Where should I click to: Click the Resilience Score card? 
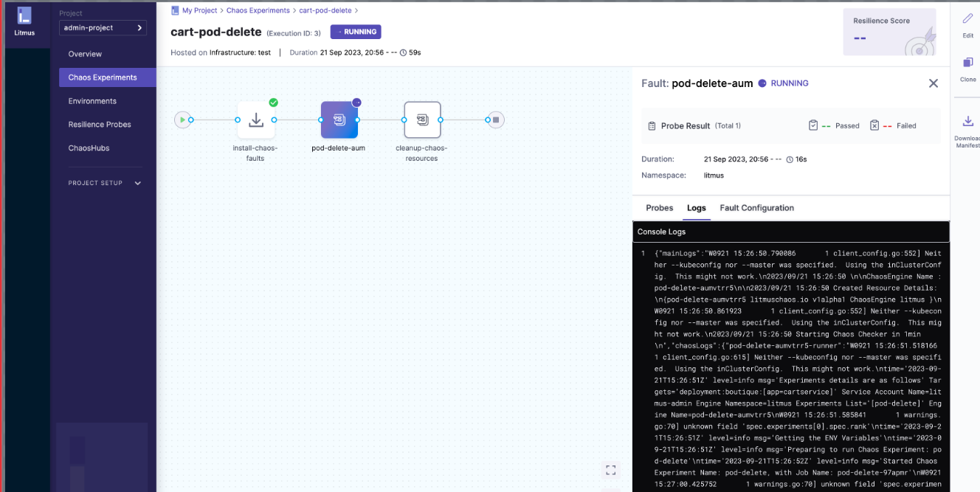889,32
